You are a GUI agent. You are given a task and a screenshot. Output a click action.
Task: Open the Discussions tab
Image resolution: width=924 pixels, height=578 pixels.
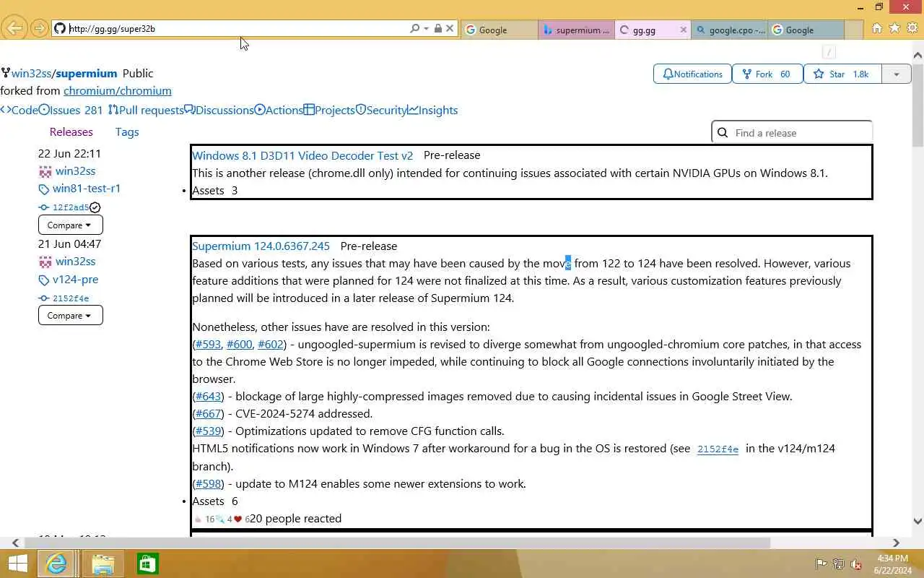point(219,110)
